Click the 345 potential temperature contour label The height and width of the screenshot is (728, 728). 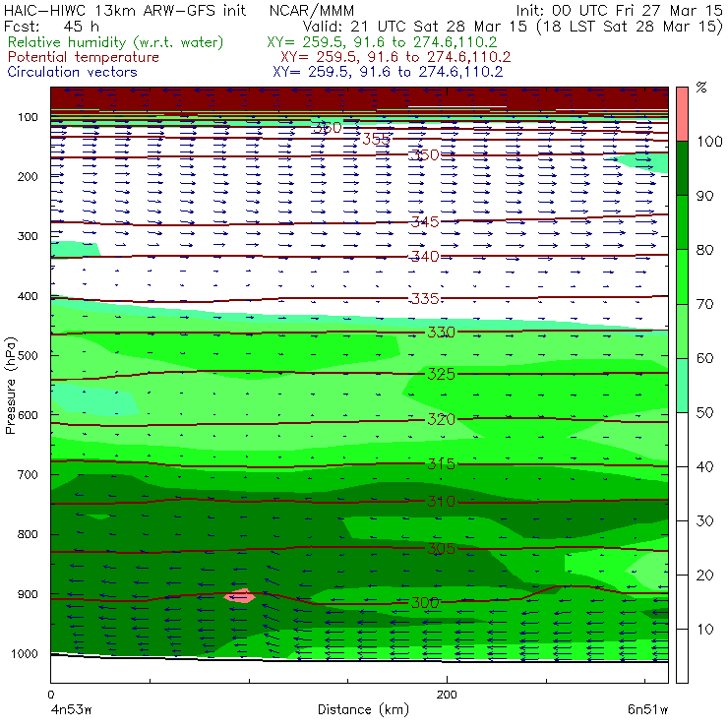coord(425,222)
